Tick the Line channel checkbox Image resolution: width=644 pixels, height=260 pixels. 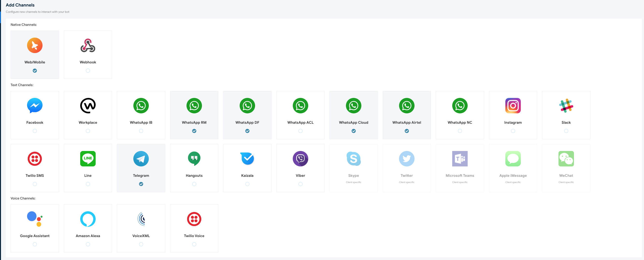point(88,184)
